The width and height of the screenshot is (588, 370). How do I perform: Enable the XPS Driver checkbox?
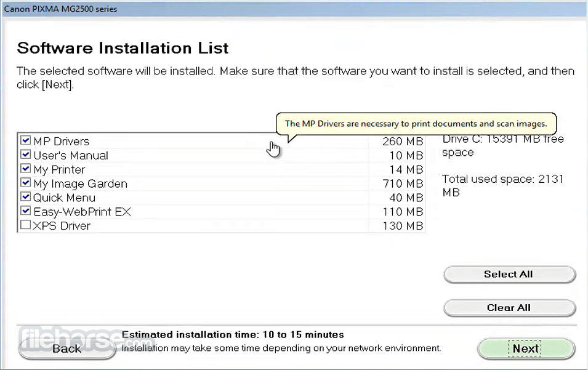(x=25, y=225)
